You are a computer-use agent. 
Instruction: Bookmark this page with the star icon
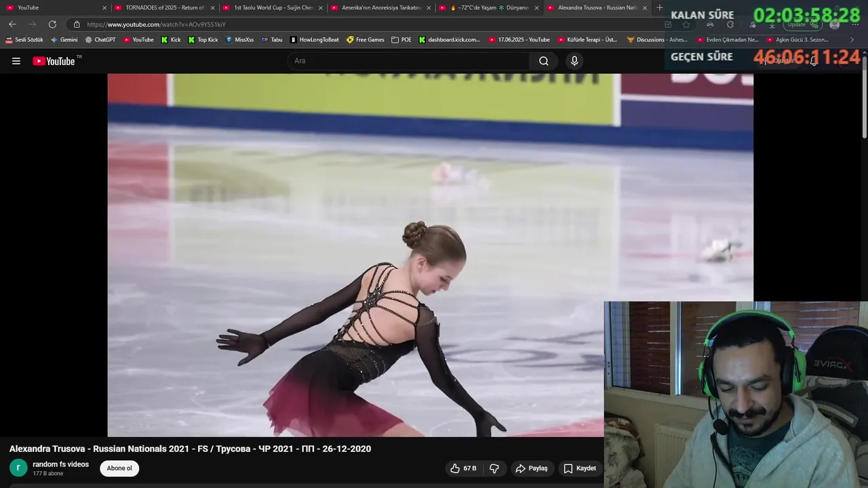coord(686,24)
